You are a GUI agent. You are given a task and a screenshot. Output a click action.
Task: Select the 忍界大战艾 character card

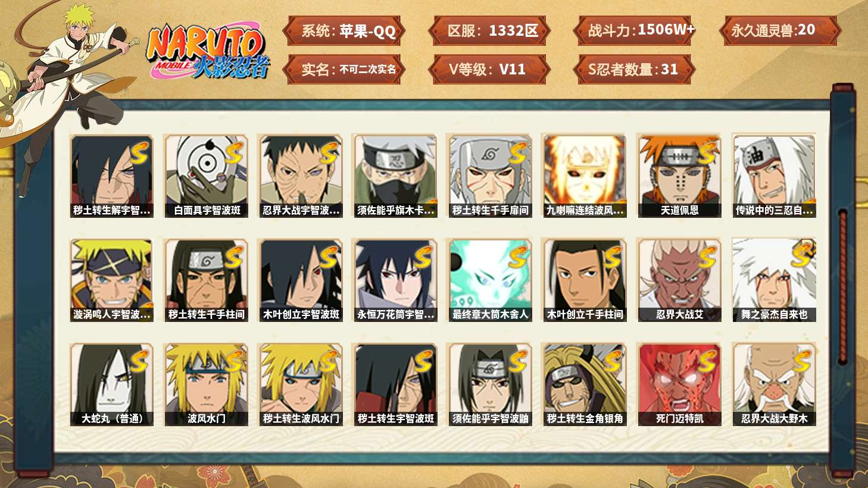click(679, 280)
